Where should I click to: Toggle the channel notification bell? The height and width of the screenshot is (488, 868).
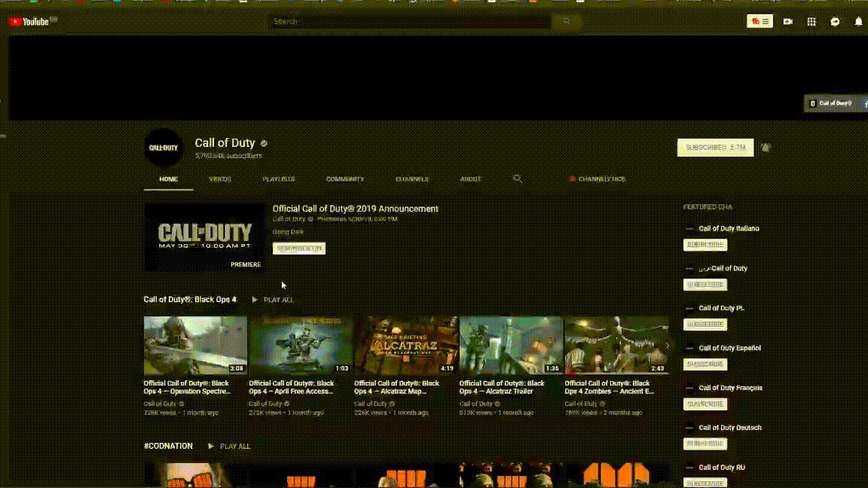766,148
